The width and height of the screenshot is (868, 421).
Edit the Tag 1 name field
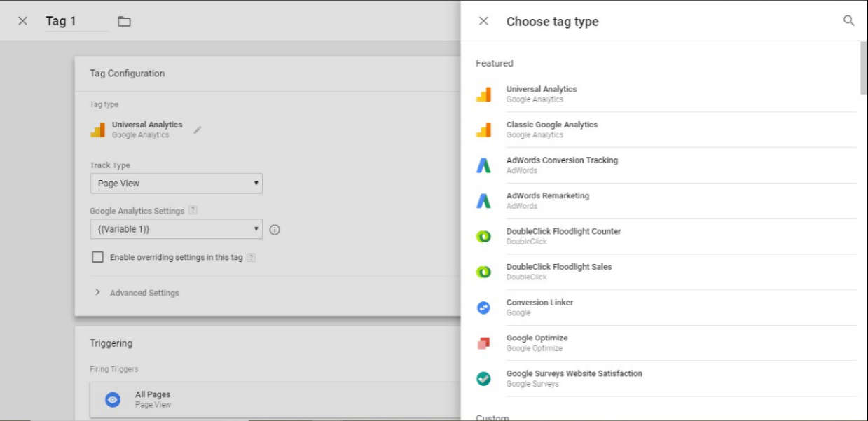point(76,21)
